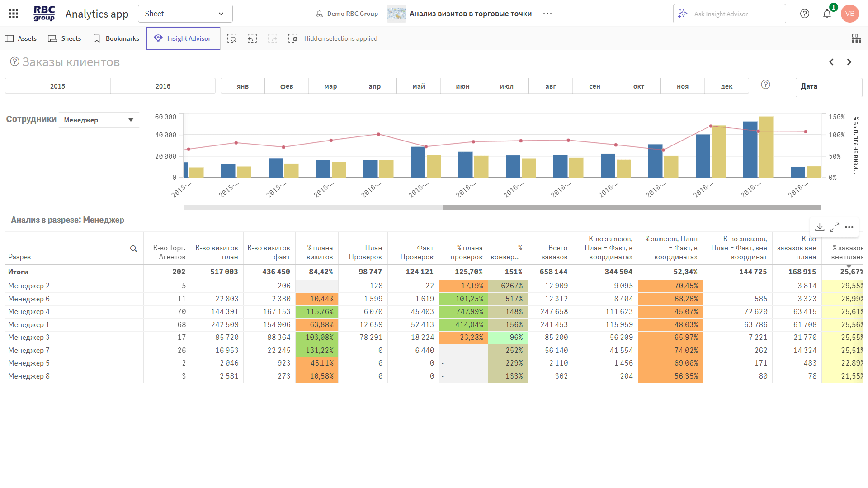Switch to the Sheets tab

click(x=65, y=38)
